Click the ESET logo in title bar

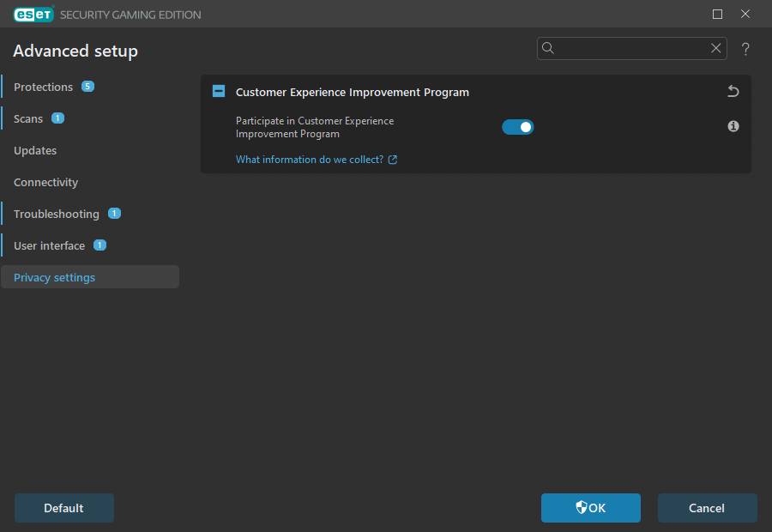tap(33, 15)
